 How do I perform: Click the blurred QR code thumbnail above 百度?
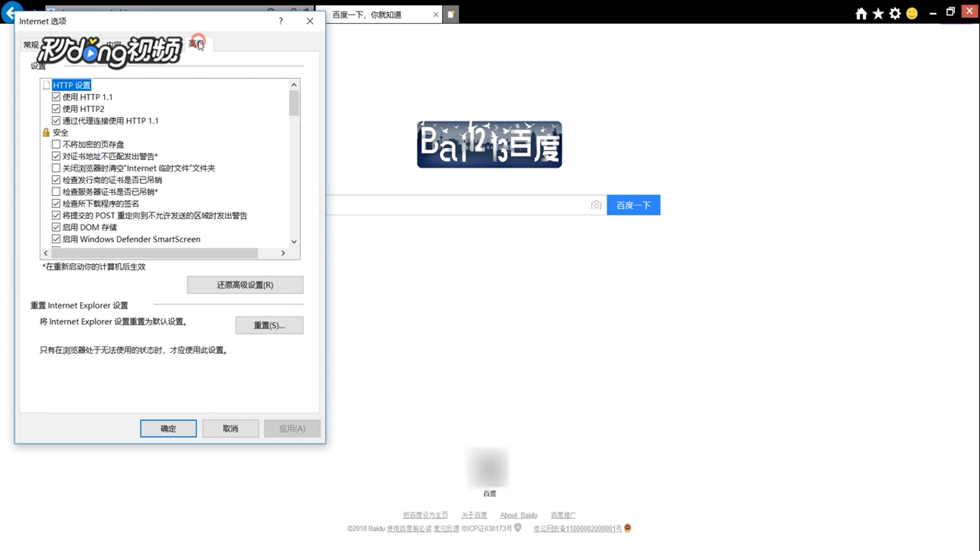(489, 468)
